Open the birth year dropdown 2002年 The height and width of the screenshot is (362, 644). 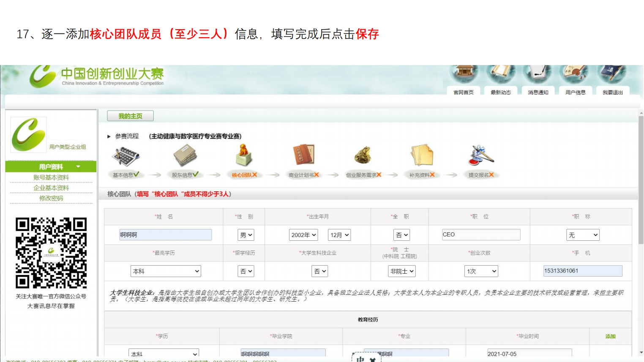(303, 235)
